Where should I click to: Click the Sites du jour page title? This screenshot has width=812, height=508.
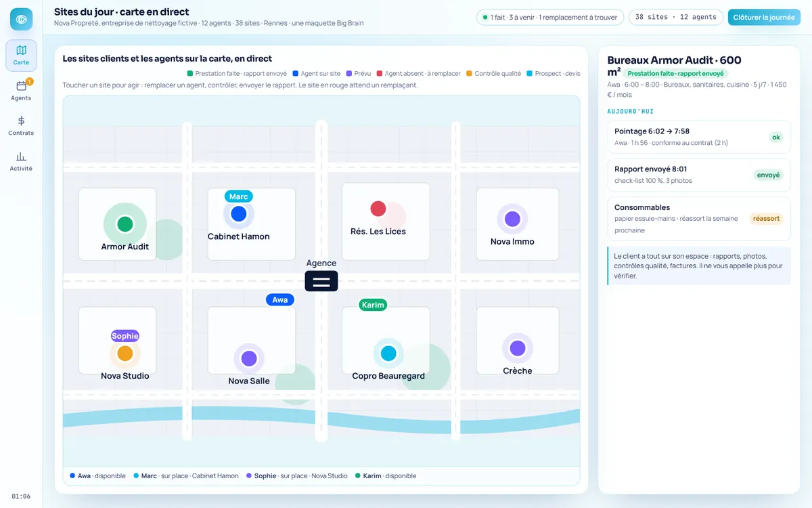coord(122,12)
